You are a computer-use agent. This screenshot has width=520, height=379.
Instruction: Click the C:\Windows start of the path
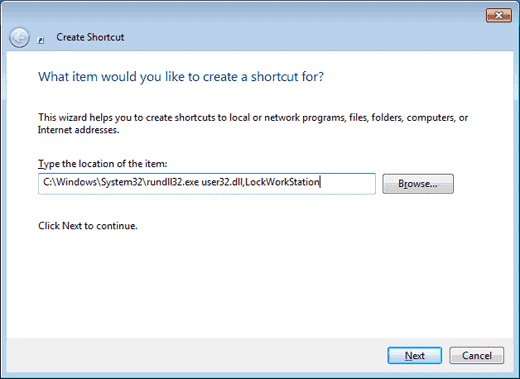[x=70, y=182]
